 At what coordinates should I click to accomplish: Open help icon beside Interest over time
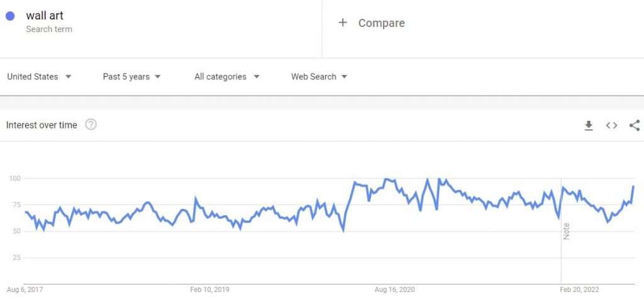point(91,125)
